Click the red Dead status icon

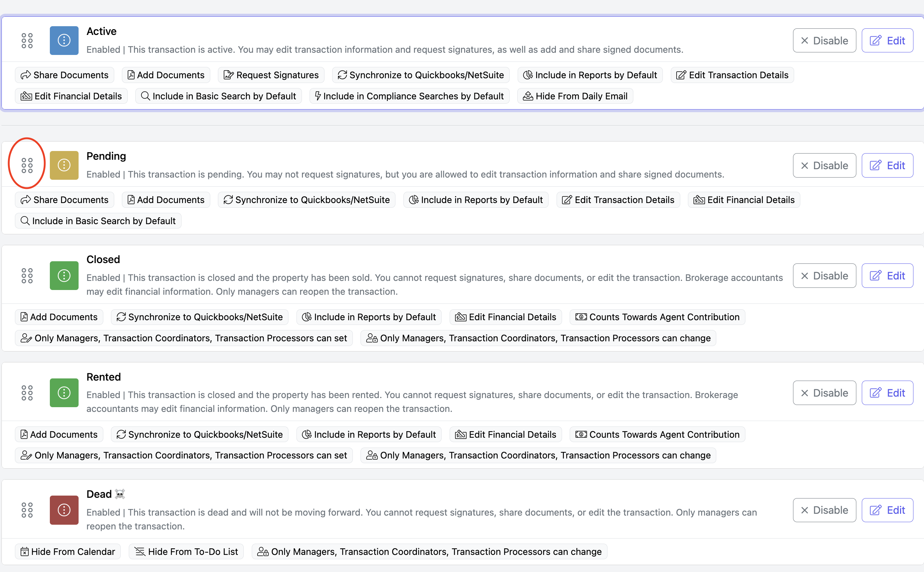click(64, 510)
